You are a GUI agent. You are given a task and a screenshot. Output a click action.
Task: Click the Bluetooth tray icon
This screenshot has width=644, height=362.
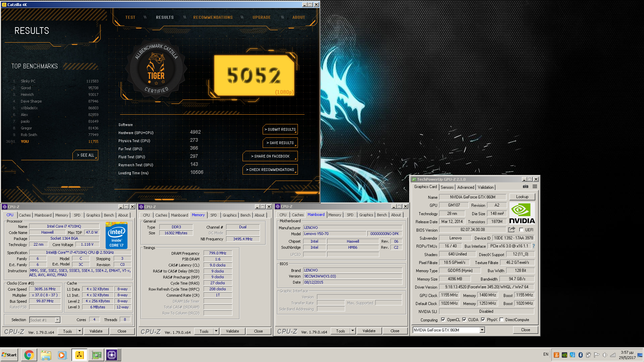pyautogui.click(x=581, y=355)
